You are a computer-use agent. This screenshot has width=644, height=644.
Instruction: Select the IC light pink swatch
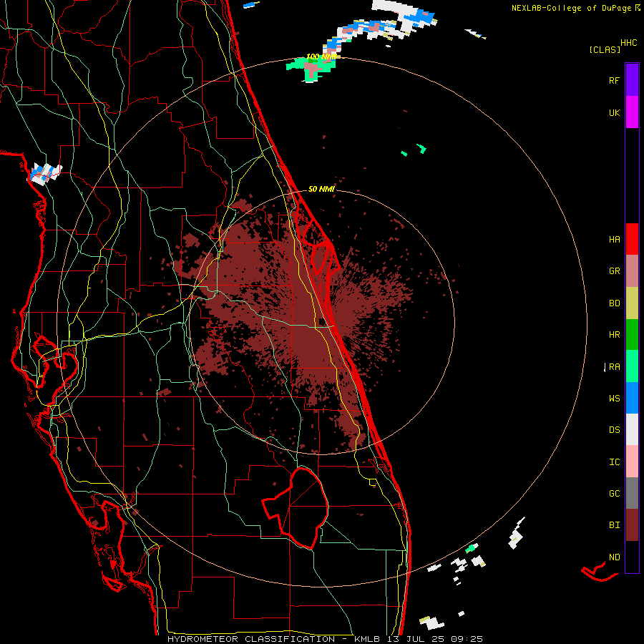[x=632, y=462]
